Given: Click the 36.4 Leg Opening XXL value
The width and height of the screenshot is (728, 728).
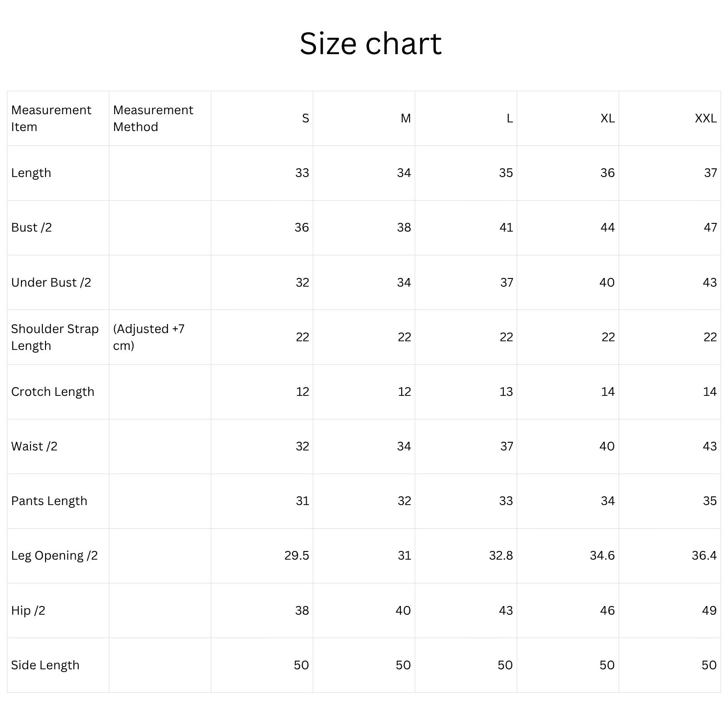Looking at the screenshot, I should coord(704,556).
